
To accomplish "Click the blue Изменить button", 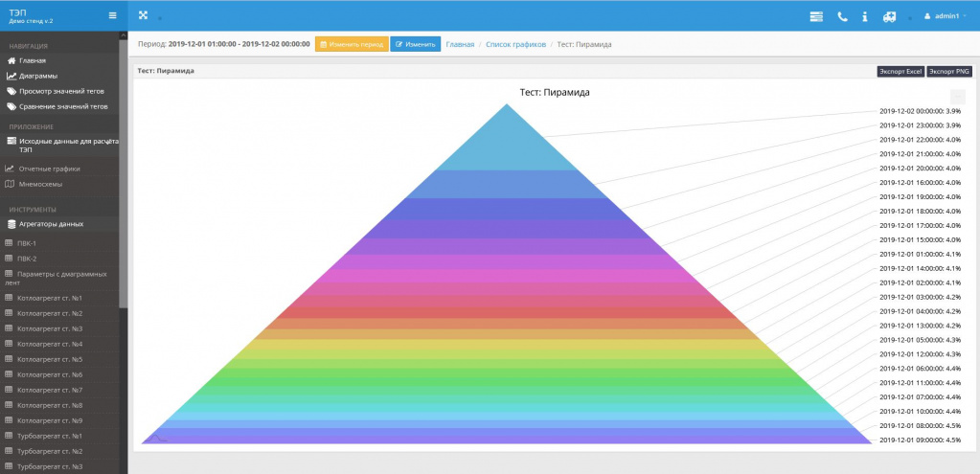I will pos(415,44).
